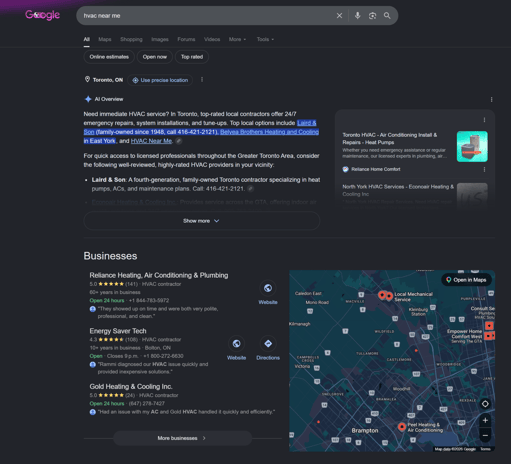511x464 pixels.
Task: Open location options three-dot menu
Action: coord(202,80)
